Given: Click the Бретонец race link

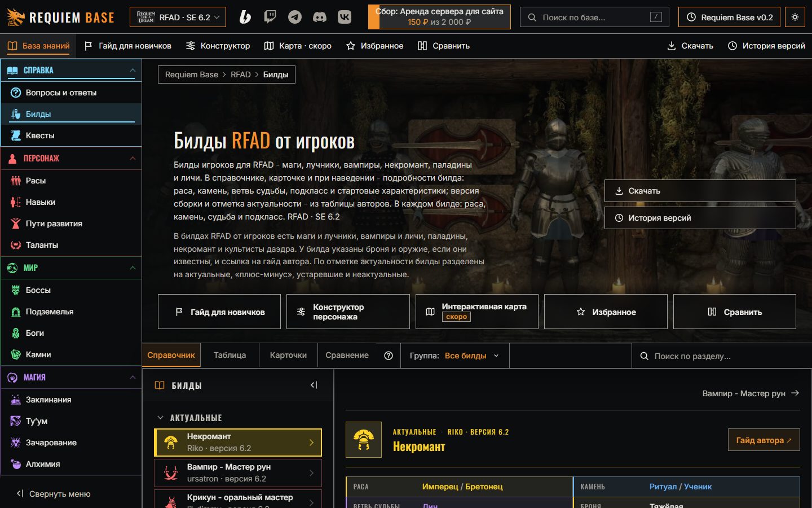Looking at the screenshot, I should pyautogui.click(x=484, y=487).
